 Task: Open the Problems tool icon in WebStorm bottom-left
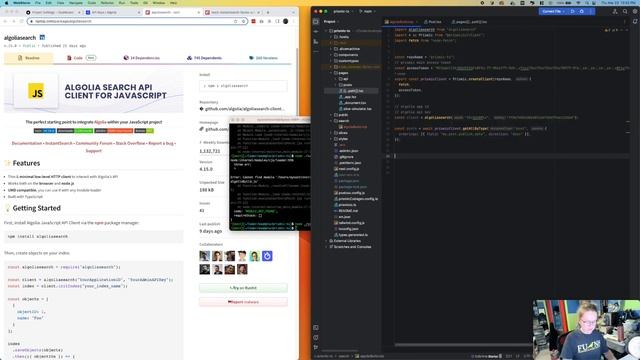tap(316, 338)
